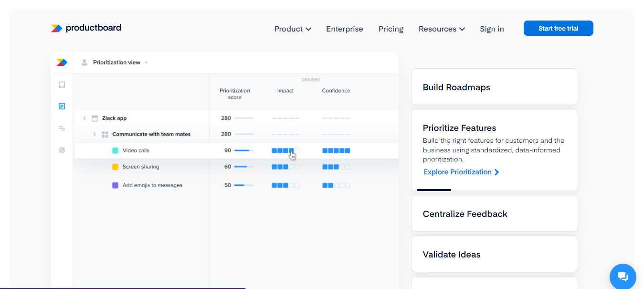Open the Roadmap lines icon in the sidebar
The width and height of the screenshot is (644, 289).
[x=62, y=128]
